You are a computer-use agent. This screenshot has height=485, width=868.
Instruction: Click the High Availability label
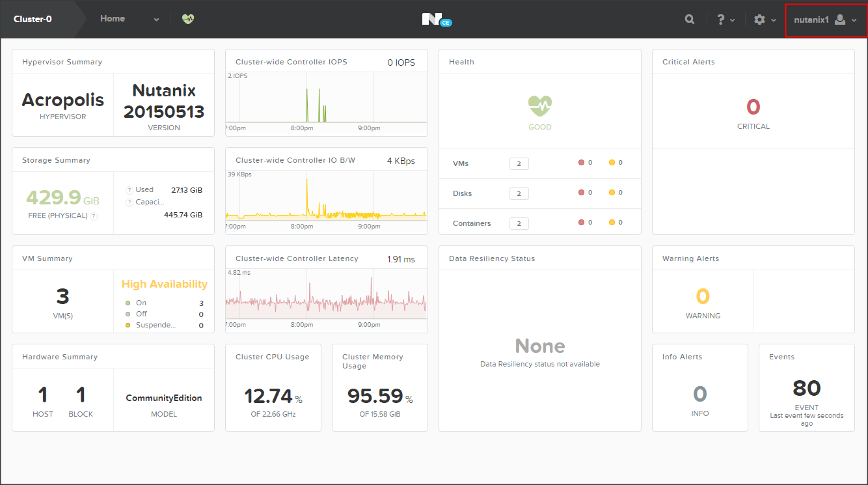pos(164,284)
